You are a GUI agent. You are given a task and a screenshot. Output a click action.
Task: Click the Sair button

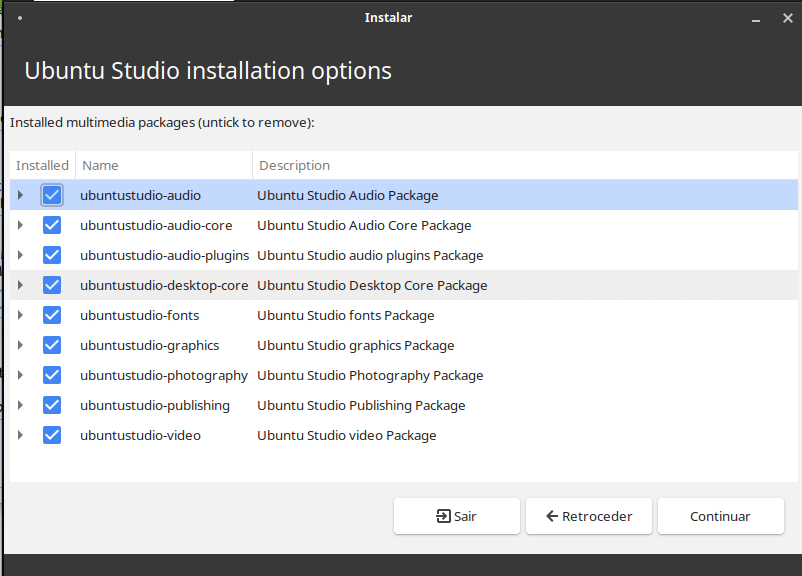[457, 516]
